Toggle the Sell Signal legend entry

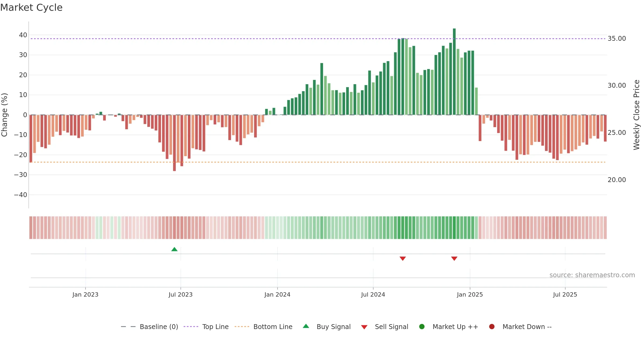(385, 327)
